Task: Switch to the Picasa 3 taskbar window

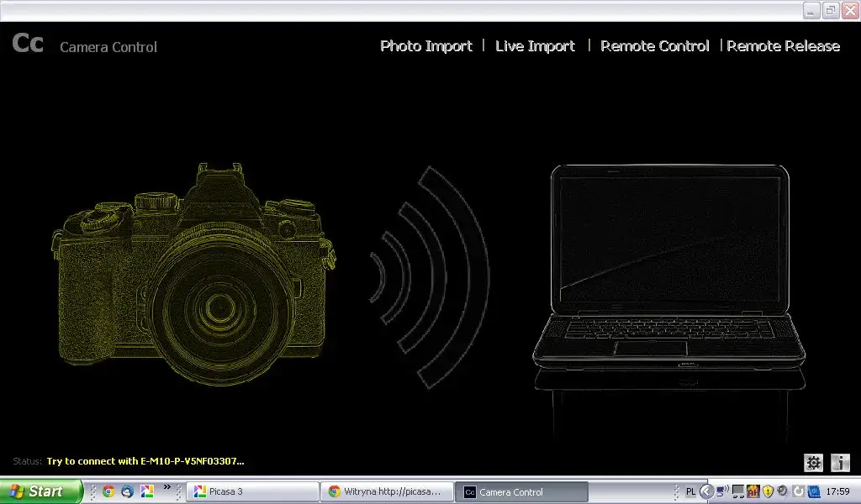Action: 252,491
